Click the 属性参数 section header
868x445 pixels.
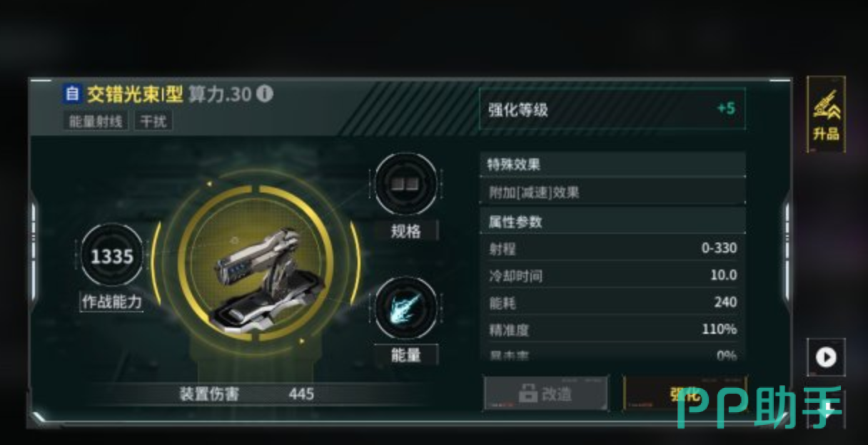(x=612, y=222)
